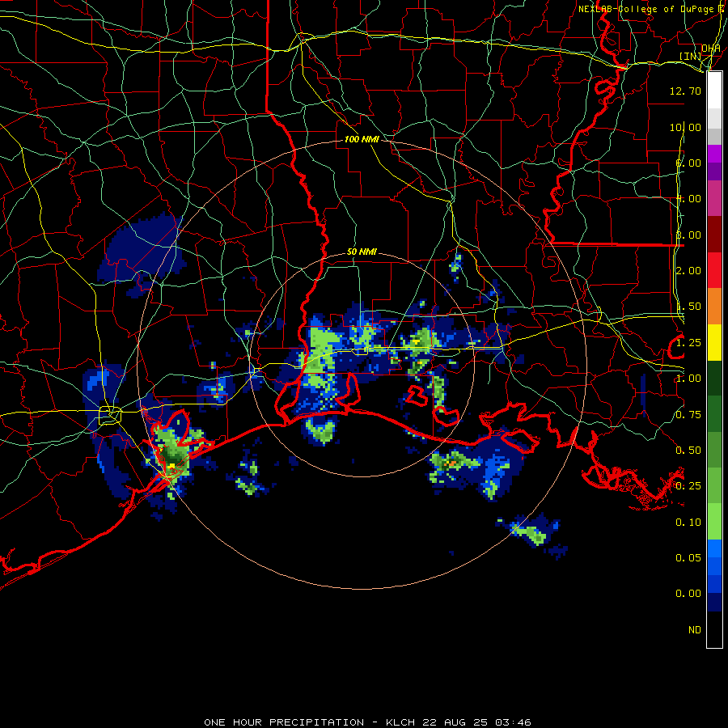Click the 0.50 scale label
The width and height of the screenshot is (728, 728).
(x=688, y=451)
